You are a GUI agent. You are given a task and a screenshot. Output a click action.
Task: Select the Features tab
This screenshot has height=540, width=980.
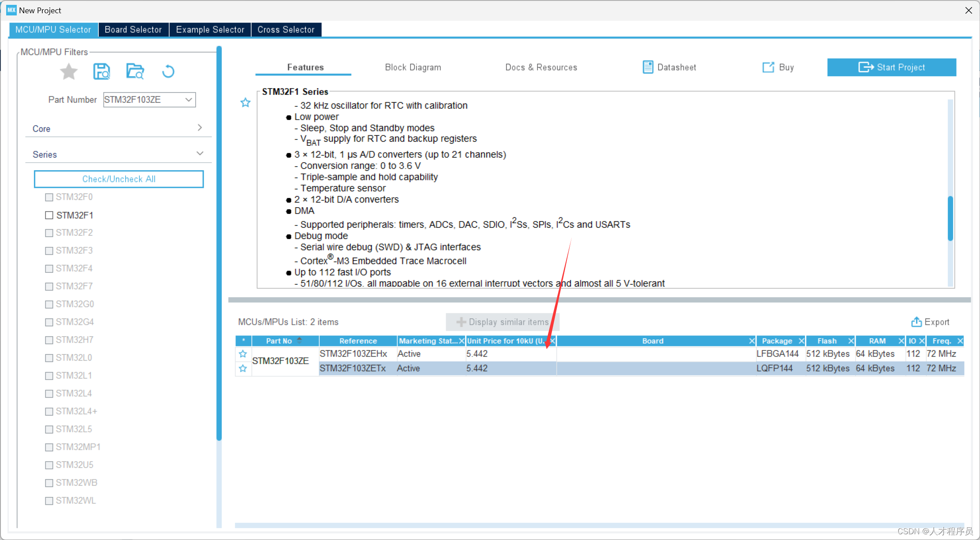(x=306, y=67)
